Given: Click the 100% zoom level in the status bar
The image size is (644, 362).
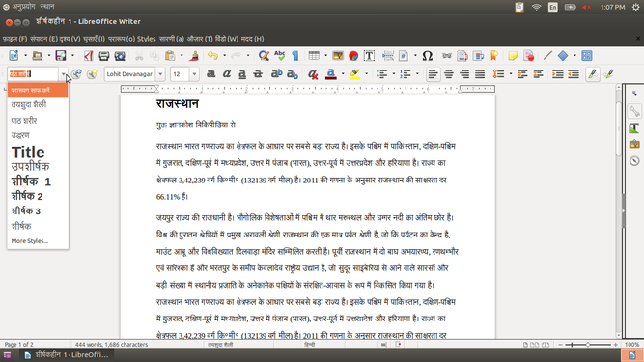Looking at the screenshot, I should [x=631, y=345].
